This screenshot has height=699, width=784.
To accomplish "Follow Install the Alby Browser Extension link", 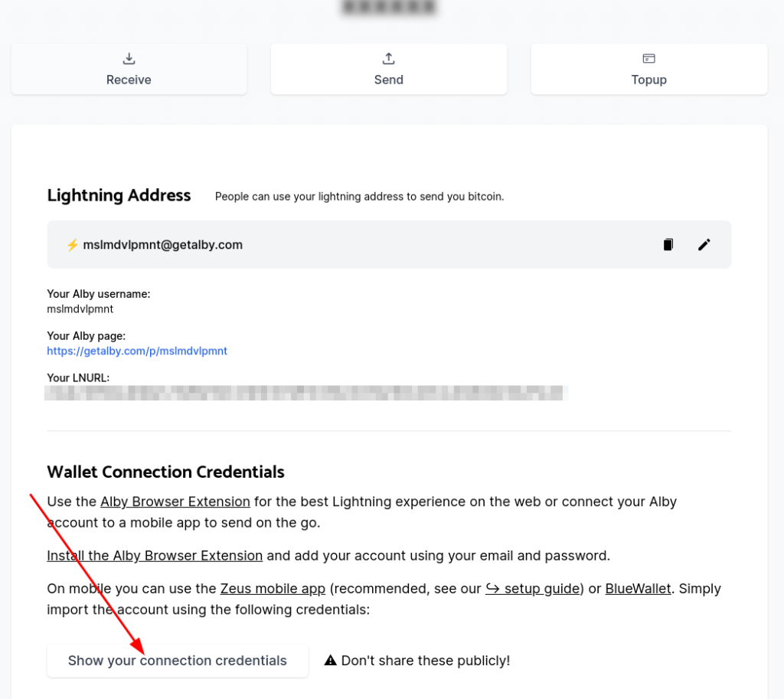I will pyautogui.click(x=155, y=556).
